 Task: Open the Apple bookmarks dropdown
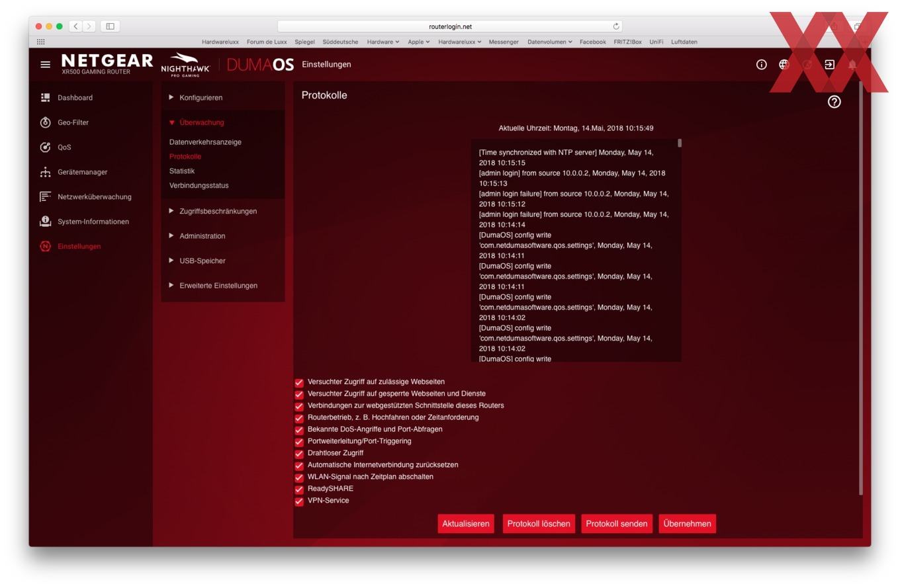[418, 42]
